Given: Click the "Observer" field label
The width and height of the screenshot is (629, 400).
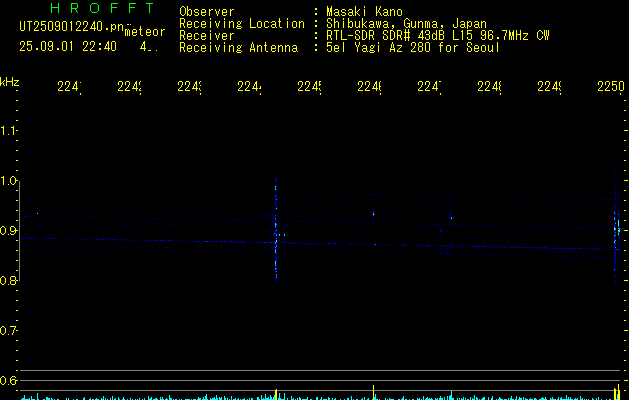Looking at the screenshot, I should tap(207, 12).
